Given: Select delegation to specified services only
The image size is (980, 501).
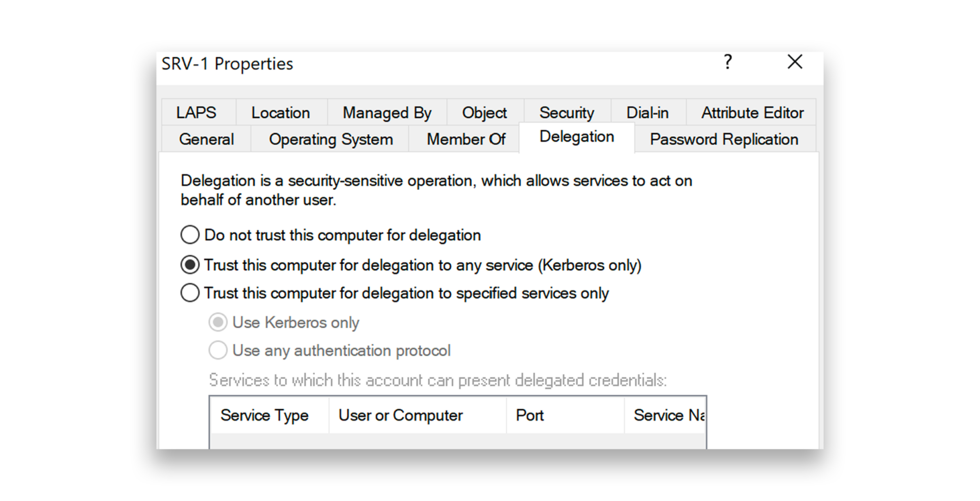Looking at the screenshot, I should tap(190, 293).
